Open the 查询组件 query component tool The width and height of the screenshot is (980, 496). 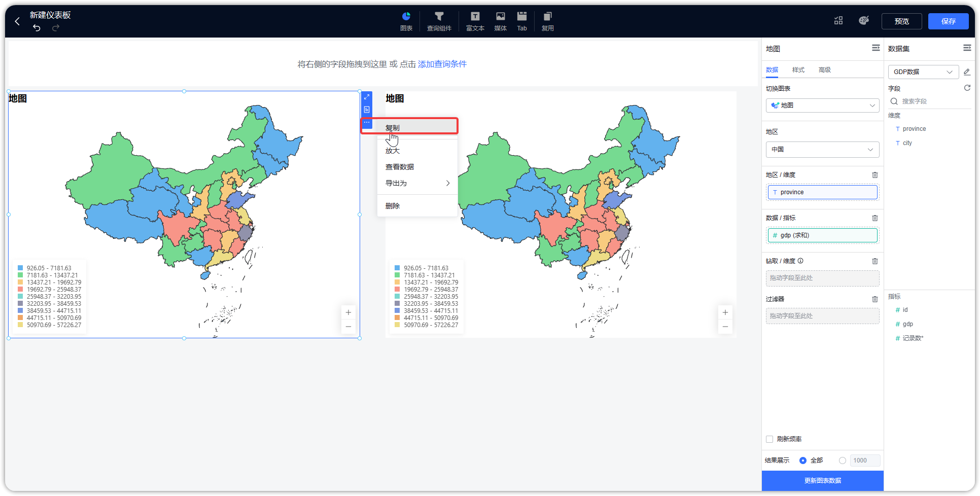439,21
